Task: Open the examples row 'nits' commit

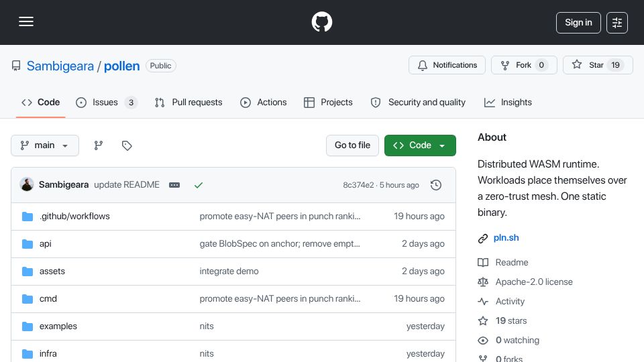Action: tap(207, 326)
